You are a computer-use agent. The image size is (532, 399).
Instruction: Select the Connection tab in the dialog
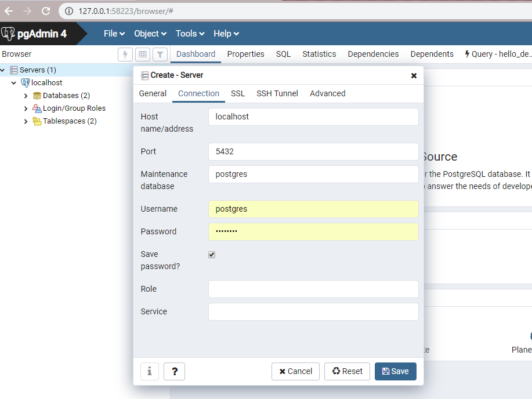pos(198,93)
